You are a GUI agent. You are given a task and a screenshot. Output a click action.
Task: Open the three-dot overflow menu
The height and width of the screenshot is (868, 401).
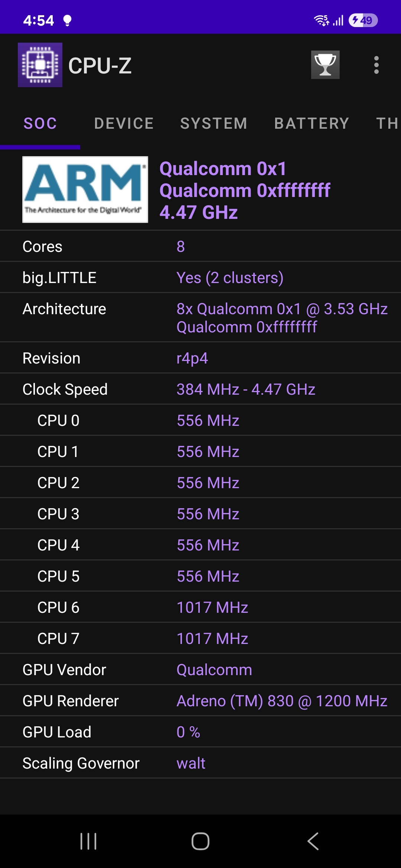[x=376, y=65]
